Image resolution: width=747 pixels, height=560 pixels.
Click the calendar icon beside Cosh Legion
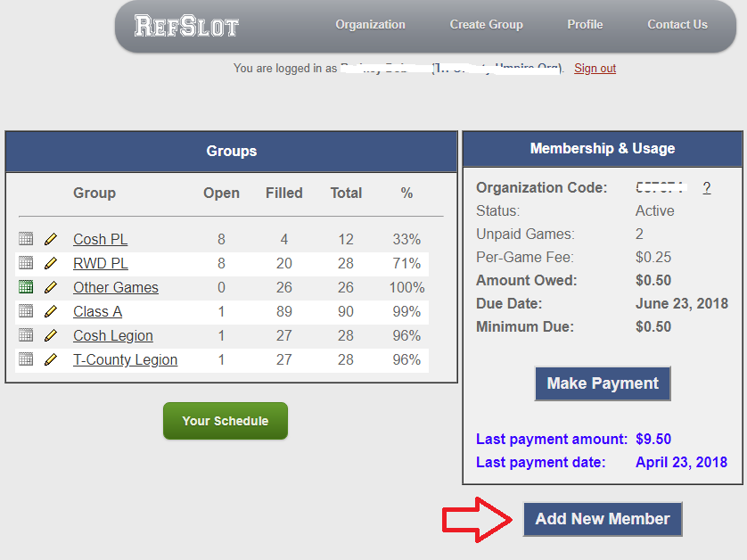[x=26, y=335]
